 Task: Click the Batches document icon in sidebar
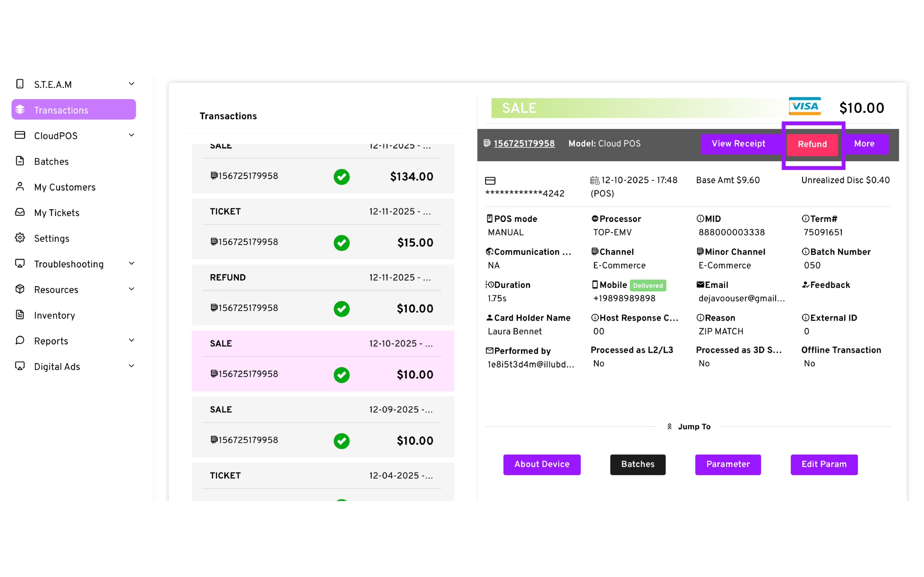pos(20,161)
